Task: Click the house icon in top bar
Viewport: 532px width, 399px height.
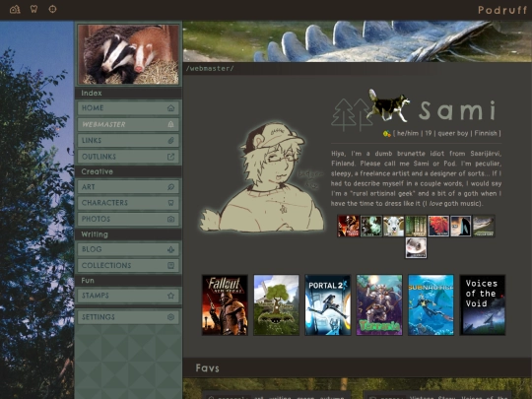Action: [x=15, y=9]
